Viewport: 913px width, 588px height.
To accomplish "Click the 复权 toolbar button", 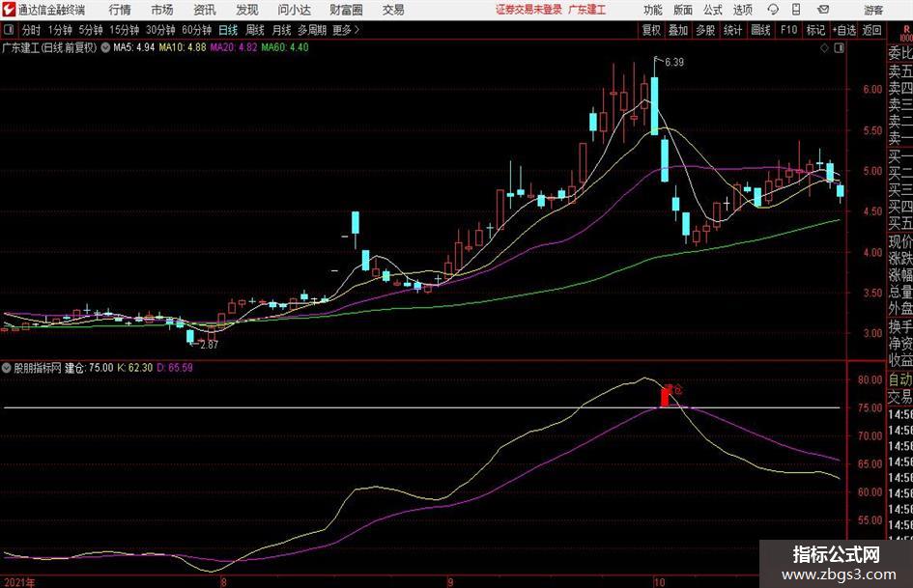I will point(651,30).
